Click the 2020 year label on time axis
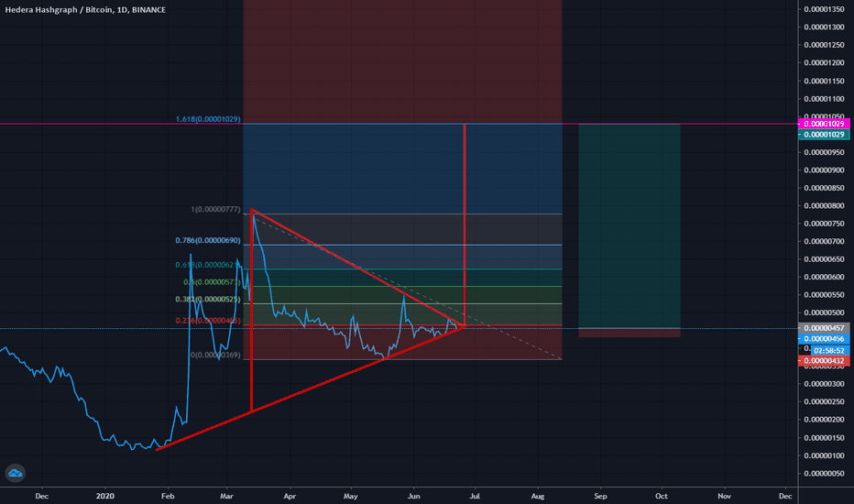 pos(105,496)
